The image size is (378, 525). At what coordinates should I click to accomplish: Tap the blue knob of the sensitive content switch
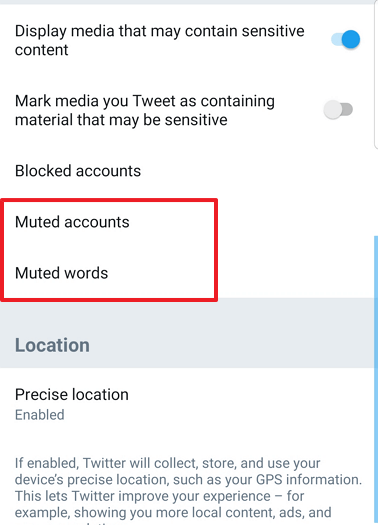tap(351, 39)
